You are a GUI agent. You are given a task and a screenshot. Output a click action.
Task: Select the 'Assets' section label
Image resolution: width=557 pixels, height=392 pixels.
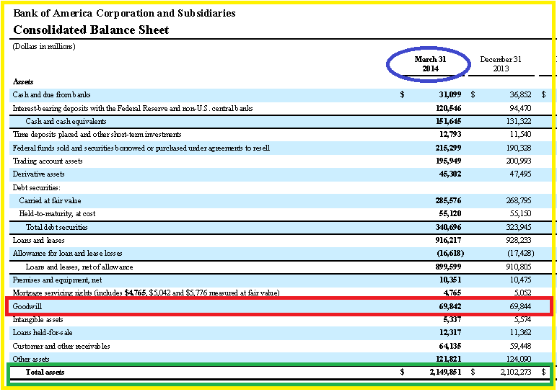(23, 81)
